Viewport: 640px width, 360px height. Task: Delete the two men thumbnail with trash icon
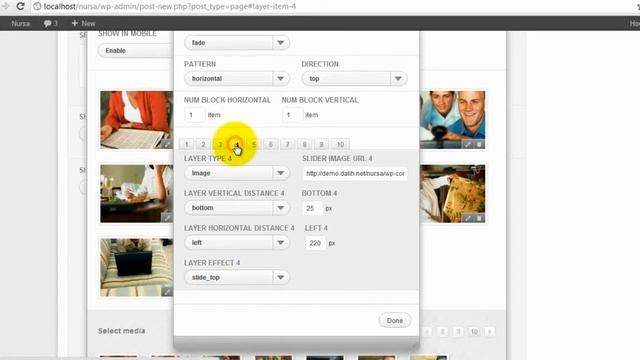tap(480, 144)
